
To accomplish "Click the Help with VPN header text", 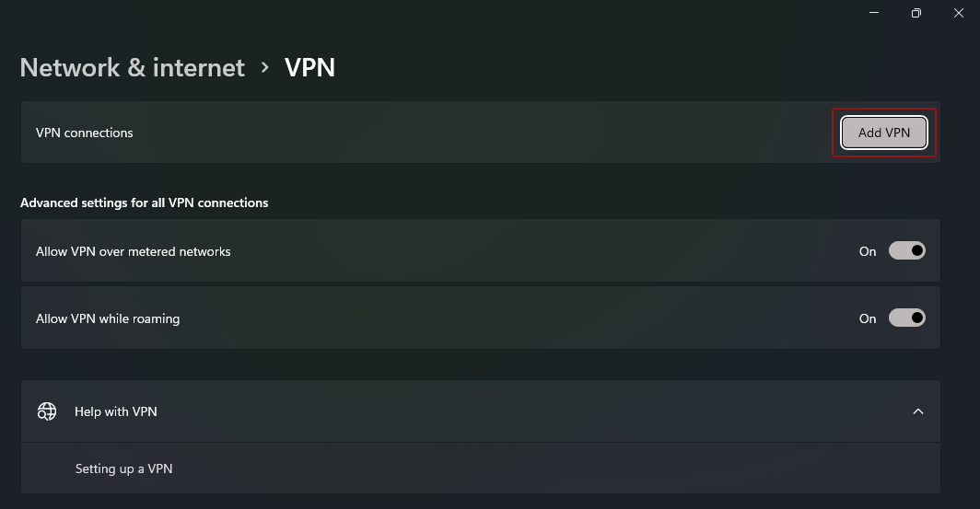I will tap(116, 411).
